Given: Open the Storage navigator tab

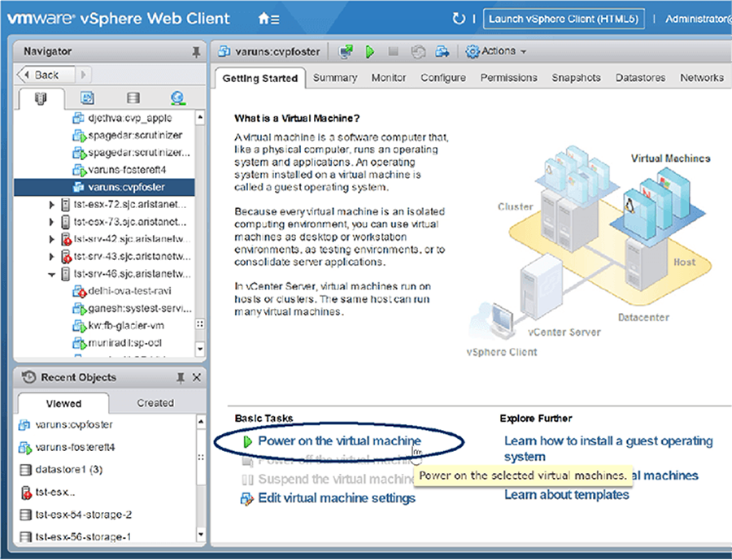Looking at the screenshot, I should coord(133,98).
